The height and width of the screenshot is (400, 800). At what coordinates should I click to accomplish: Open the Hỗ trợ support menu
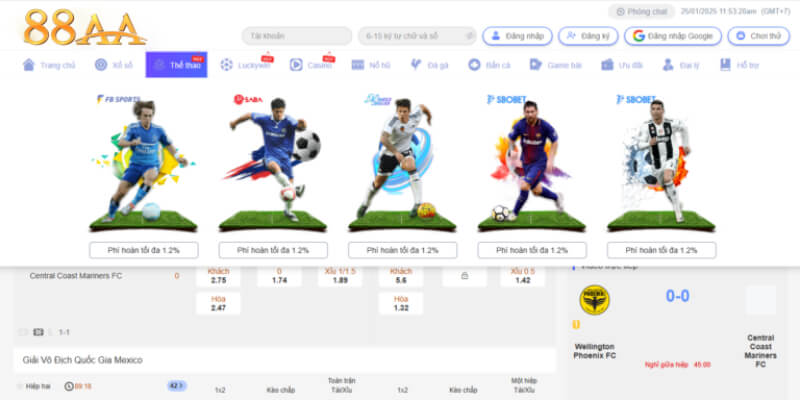coord(739,65)
